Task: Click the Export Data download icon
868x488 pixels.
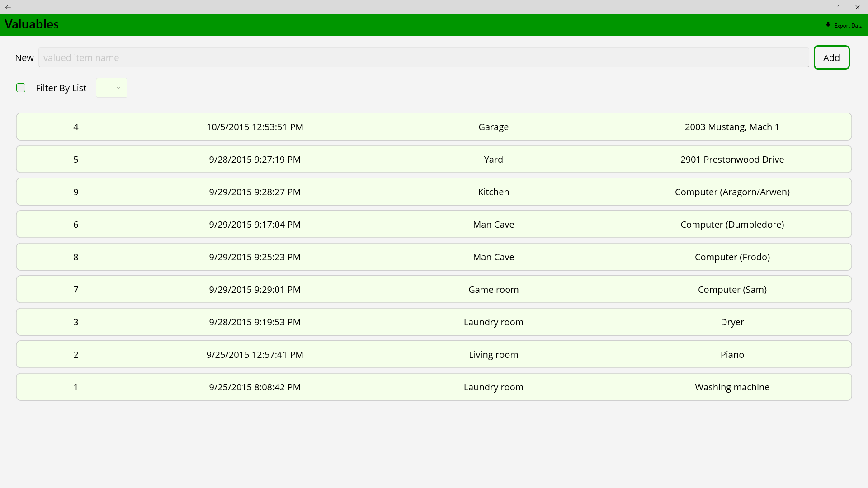Action: (x=828, y=25)
